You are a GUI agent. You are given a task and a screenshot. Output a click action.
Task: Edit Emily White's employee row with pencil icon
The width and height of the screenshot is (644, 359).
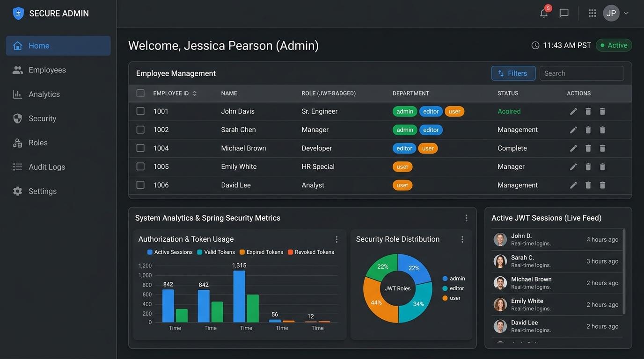573,167
